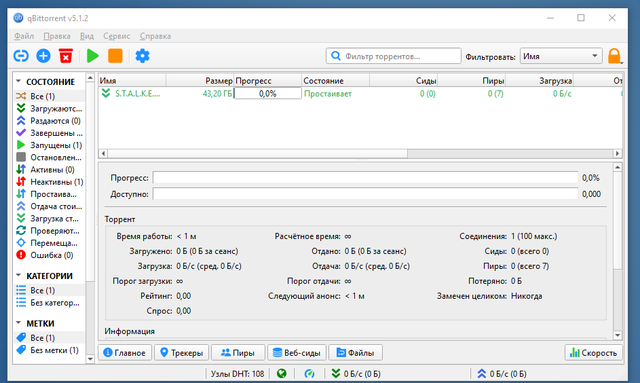Select the Активны (0) filter

coord(49,169)
